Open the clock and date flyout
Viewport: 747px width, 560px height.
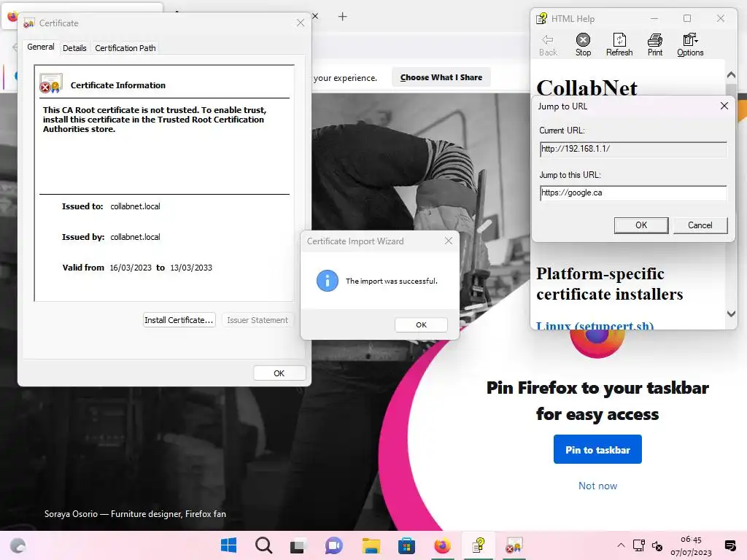691,545
